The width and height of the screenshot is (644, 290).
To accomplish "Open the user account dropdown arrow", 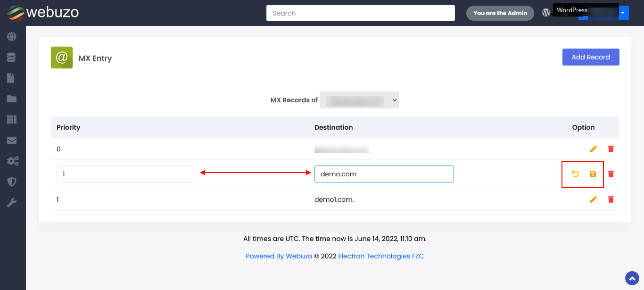I will [623, 13].
